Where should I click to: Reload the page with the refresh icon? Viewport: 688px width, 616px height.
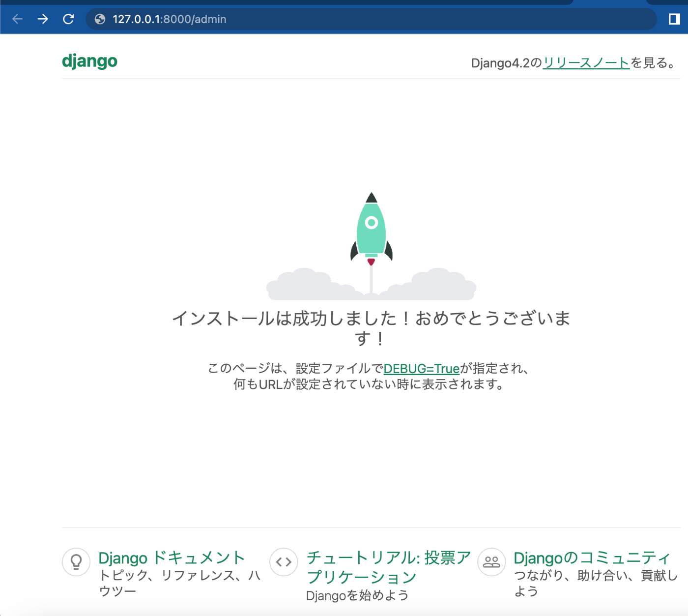point(68,19)
